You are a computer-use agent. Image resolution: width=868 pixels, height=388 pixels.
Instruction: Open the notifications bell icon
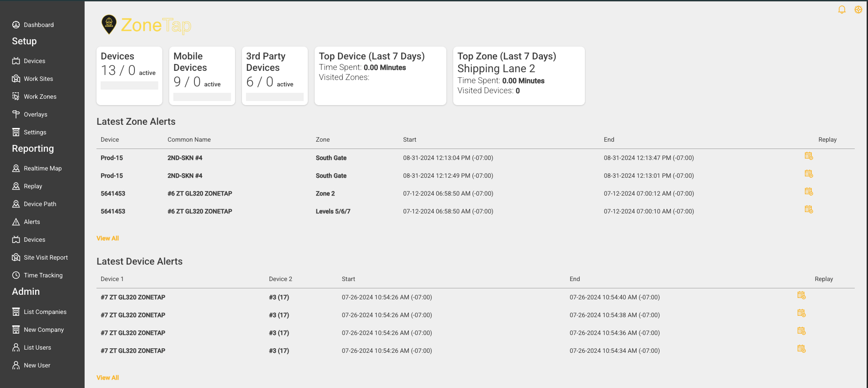841,10
